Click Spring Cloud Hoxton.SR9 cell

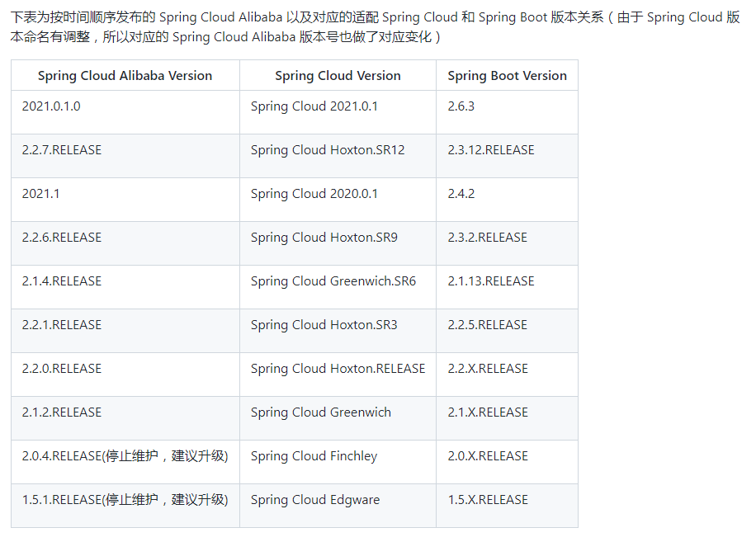pos(338,243)
